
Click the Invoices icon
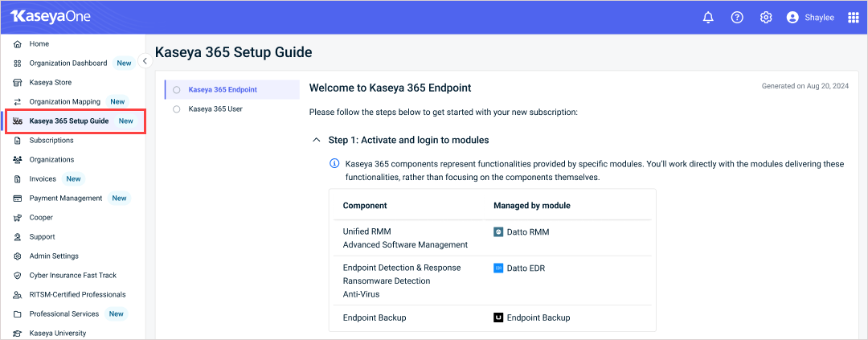click(17, 179)
